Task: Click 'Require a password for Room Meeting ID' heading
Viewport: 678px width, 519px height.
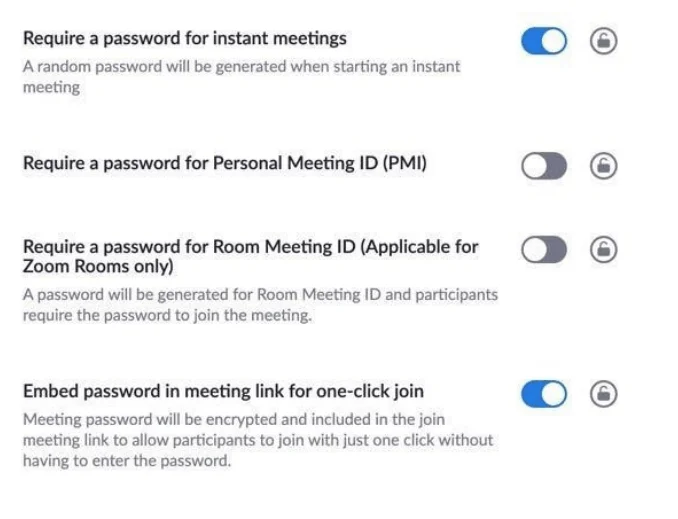Action: [x=250, y=247]
